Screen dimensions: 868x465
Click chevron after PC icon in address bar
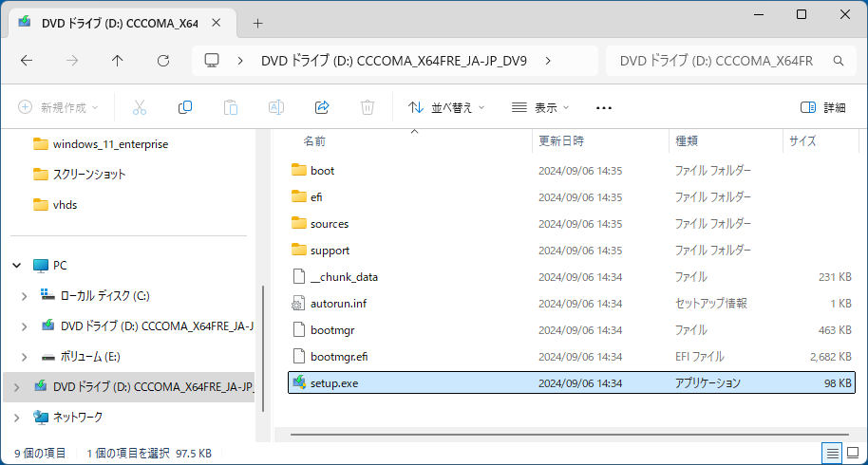click(x=239, y=61)
